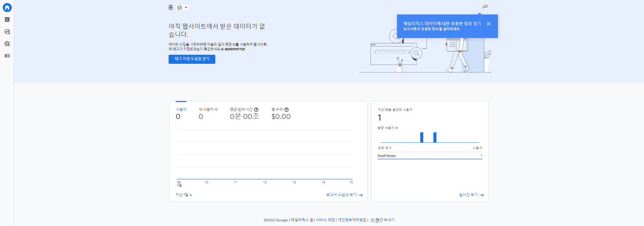This screenshot has width=644, height=226.
Task: Select the 사용자 metric tab
Action: coord(181,113)
